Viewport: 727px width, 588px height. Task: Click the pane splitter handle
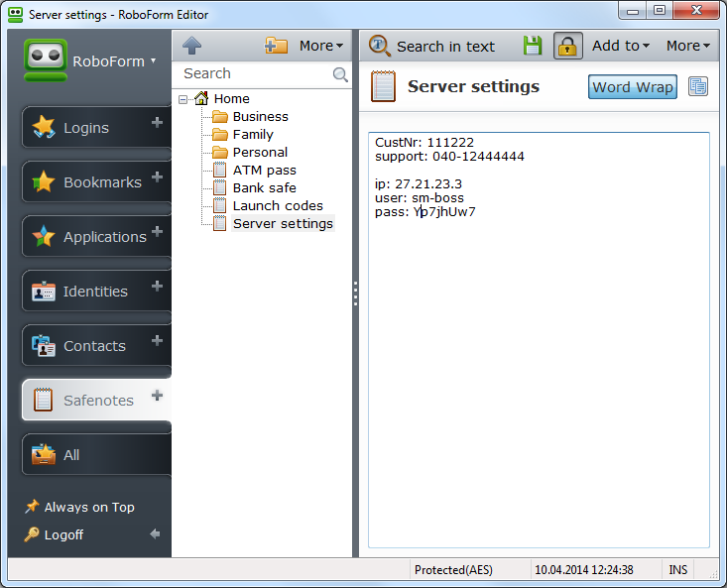tap(356, 294)
